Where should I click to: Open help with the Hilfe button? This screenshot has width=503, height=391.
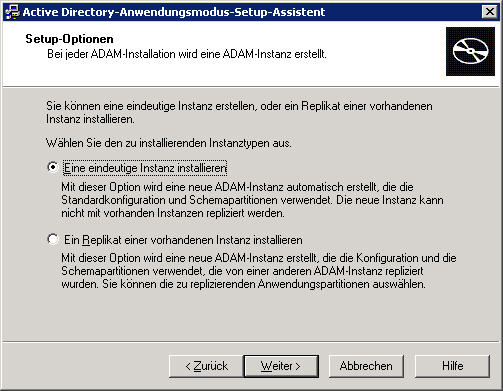[452, 366]
